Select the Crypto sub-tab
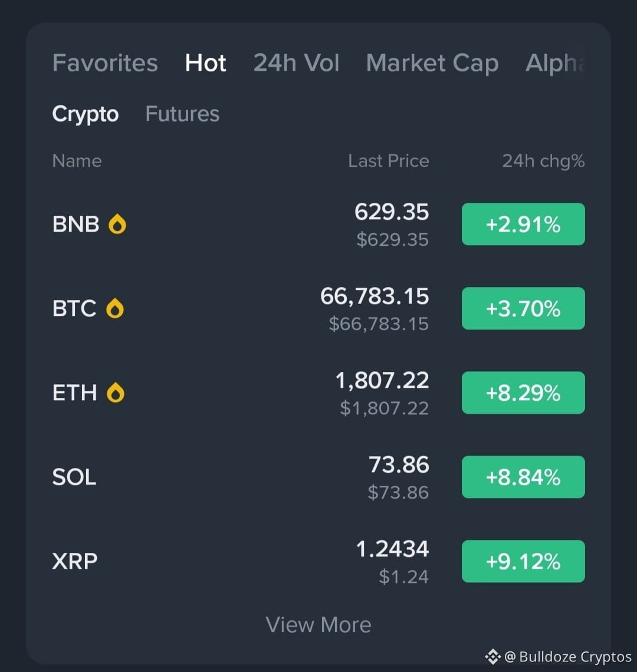Image resolution: width=637 pixels, height=672 pixels. click(x=86, y=114)
